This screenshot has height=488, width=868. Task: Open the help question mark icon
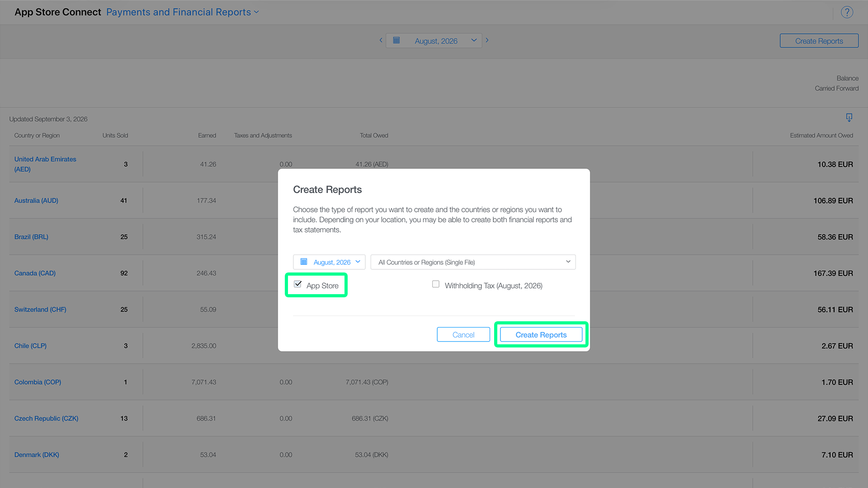847,12
